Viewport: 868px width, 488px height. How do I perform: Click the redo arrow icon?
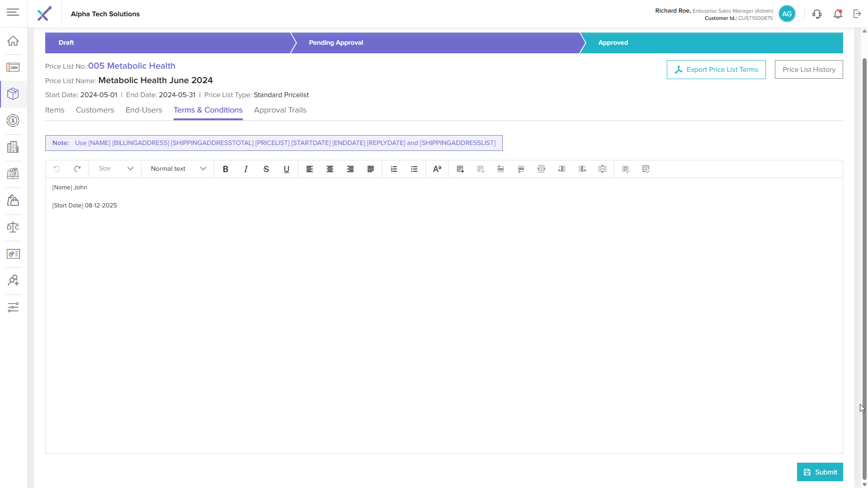pos(77,169)
